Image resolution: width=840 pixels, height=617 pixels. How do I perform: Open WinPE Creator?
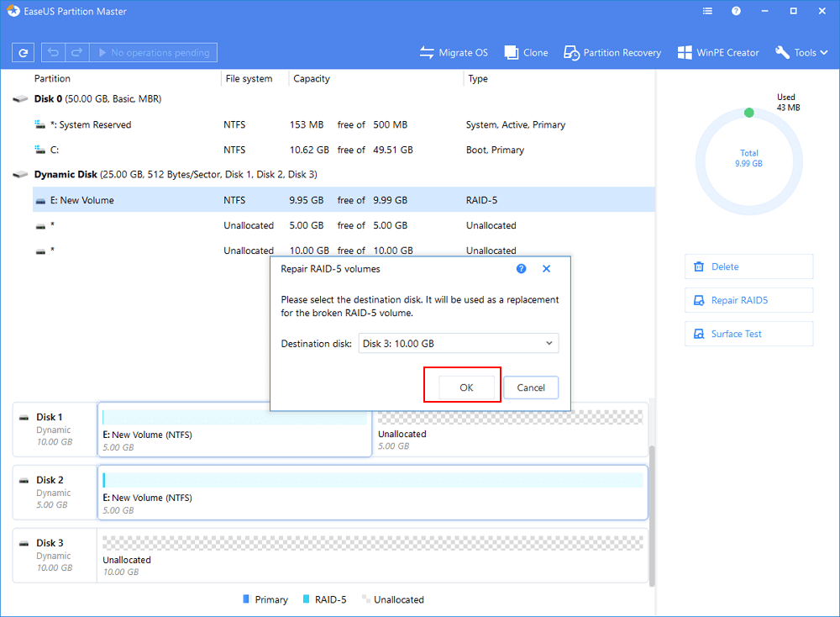pos(718,52)
